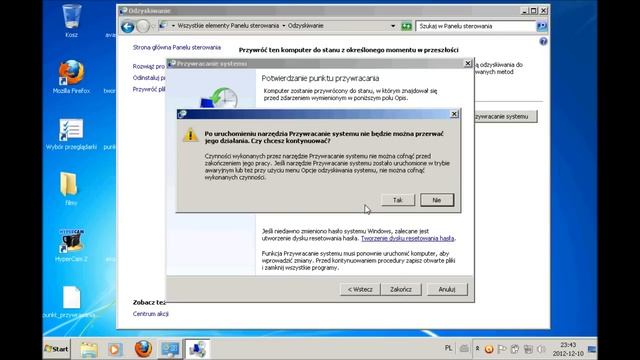The width and height of the screenshot is (640, 360).
Task: Click the Przywracanie systemu button behind the dialog
Action: click(x=505, y=116)
